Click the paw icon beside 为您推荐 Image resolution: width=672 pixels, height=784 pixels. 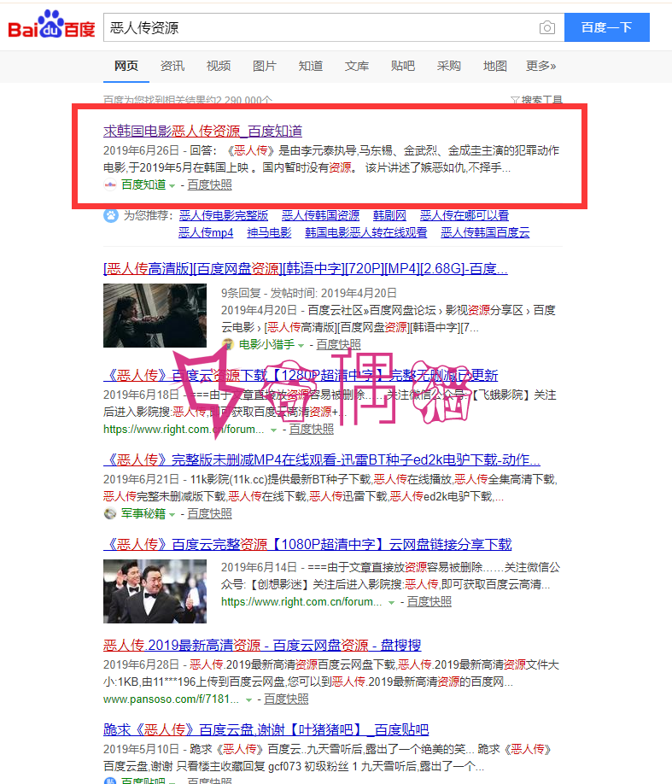point(111,215)
